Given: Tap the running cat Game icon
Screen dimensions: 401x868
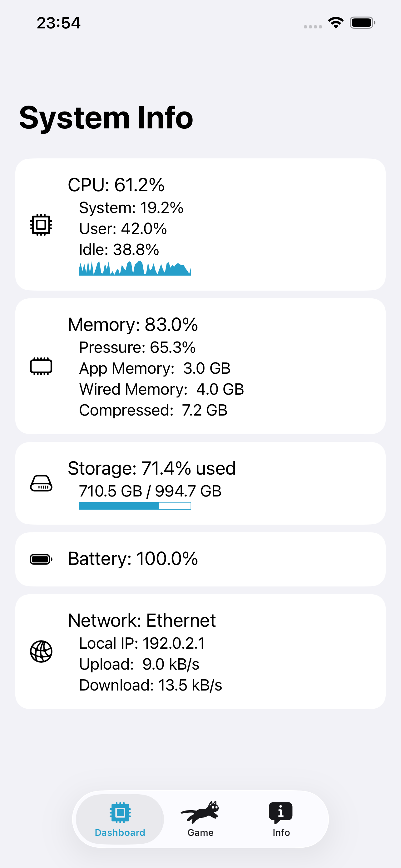Looking at the screenshot, I should tap(200, 812).
